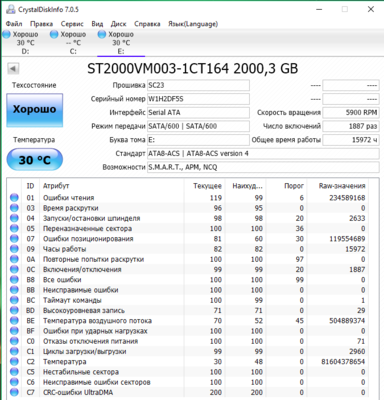Switch to drive E: tab
384x400 pixels.
[x=121, y=43]
